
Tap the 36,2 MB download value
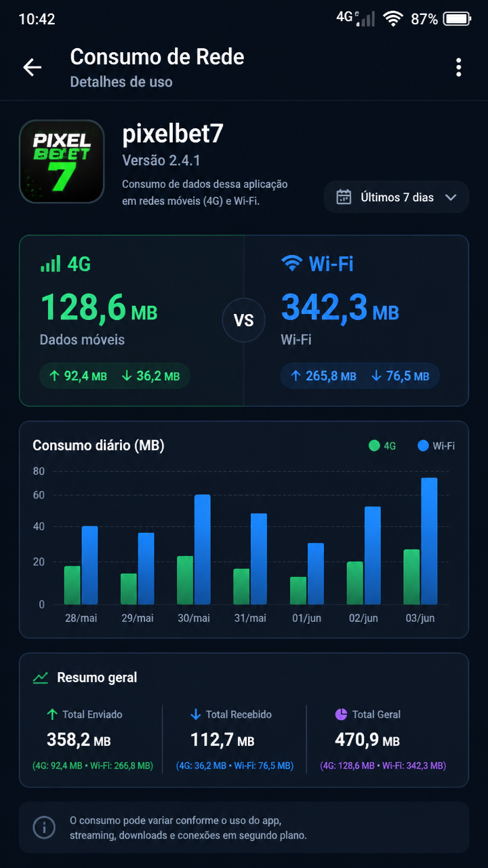tap(150, 376)
